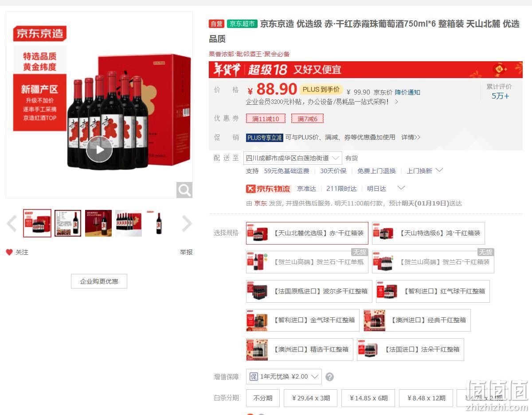The height and width of the screenshot is (415, 532).
Task: Click the 明日达 delivery link
Action: coord(376,189)
